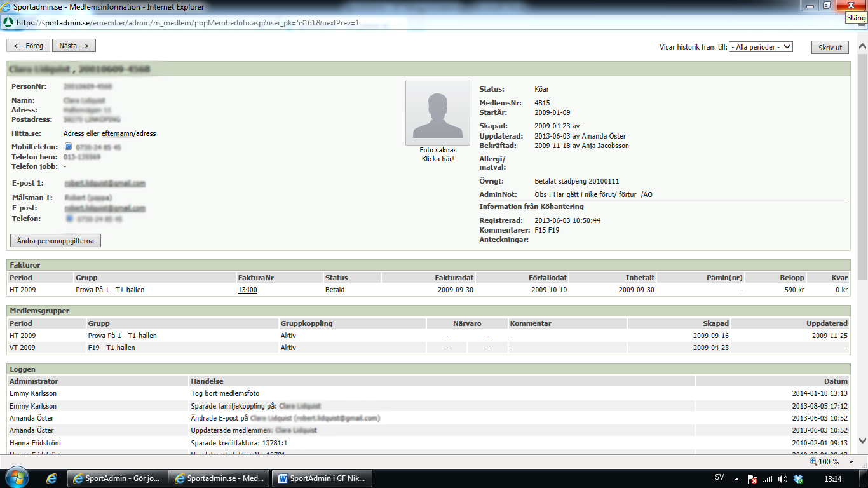Click the Gruppkoppling column header
This screenshot has width=868, height=488.
tap(352, 323)
